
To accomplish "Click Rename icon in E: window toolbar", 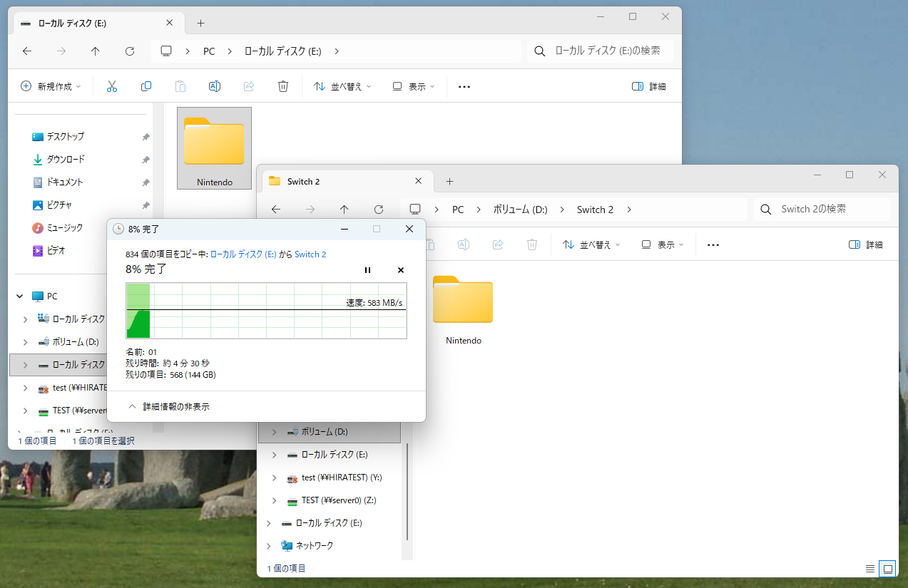I will (x=214, y=86).
